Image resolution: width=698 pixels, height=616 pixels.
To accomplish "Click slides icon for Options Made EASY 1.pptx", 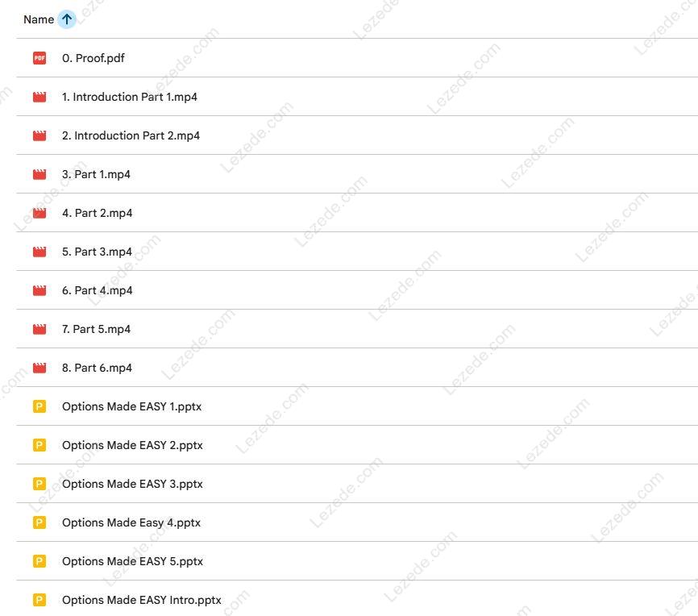I will [x=39, y=406].
